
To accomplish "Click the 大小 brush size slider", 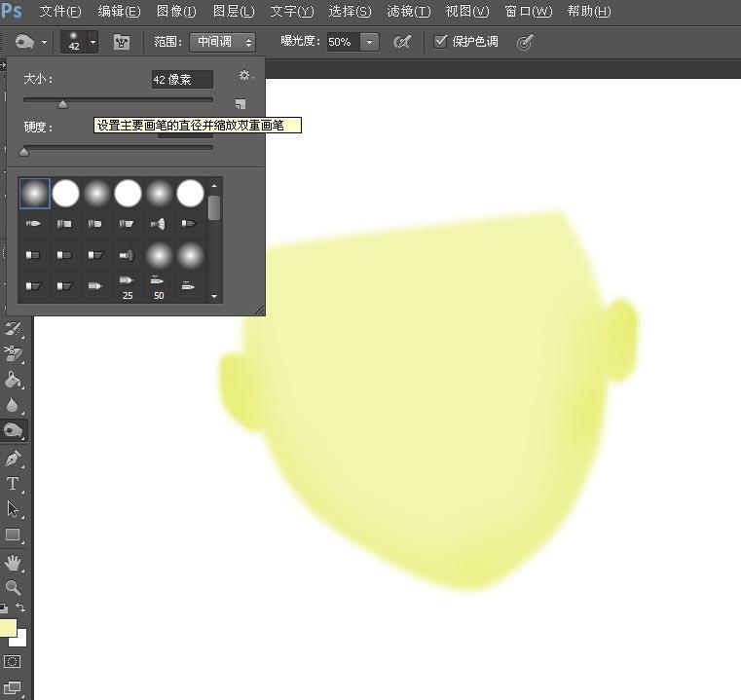I will [118, 100].
